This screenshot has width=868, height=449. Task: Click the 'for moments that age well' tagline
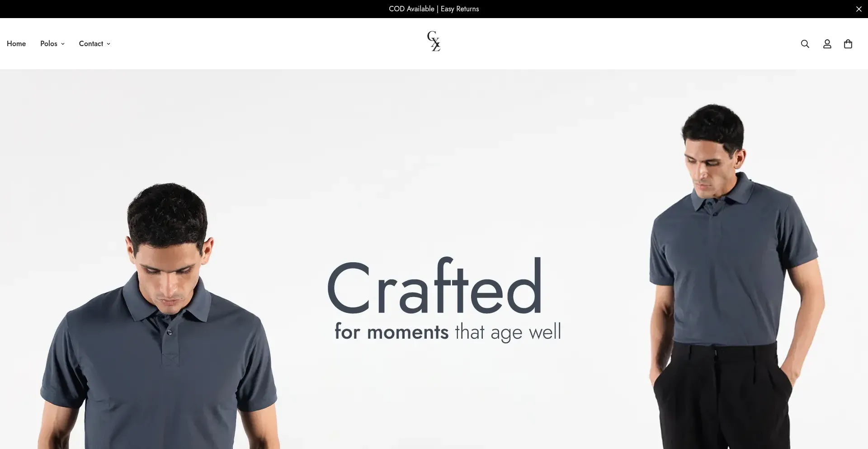click(448, 332)
